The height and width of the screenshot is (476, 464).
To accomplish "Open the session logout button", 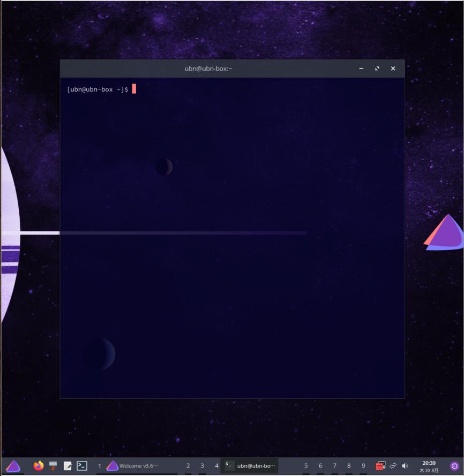I will click(454, 466).
